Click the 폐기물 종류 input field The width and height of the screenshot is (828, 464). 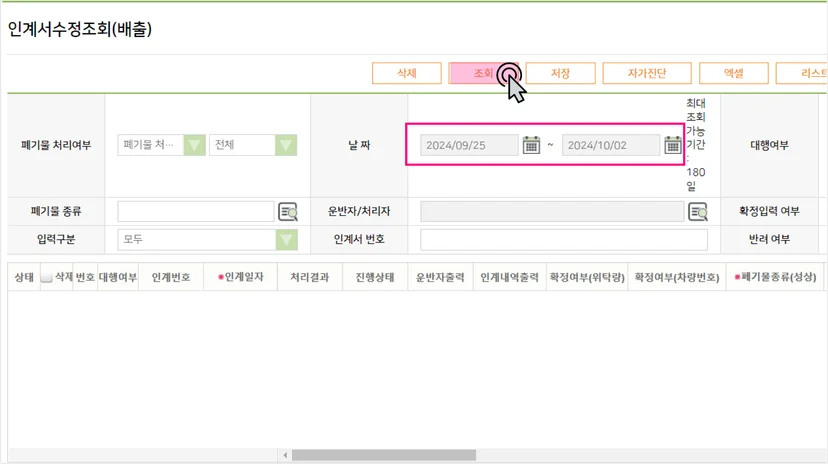click(195, 212)
